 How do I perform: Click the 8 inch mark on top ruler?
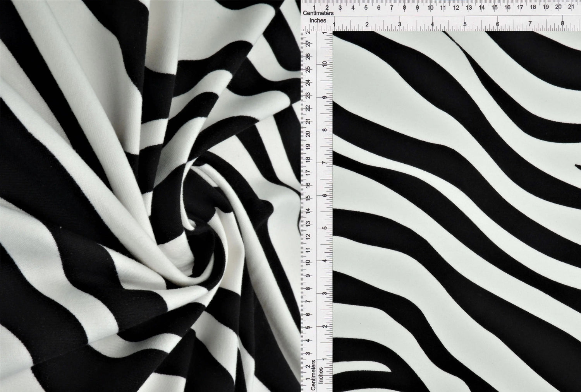coord(562,24)
